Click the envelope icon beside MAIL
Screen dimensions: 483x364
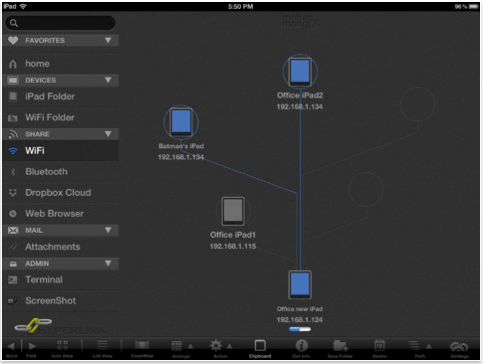pos(13,230)
